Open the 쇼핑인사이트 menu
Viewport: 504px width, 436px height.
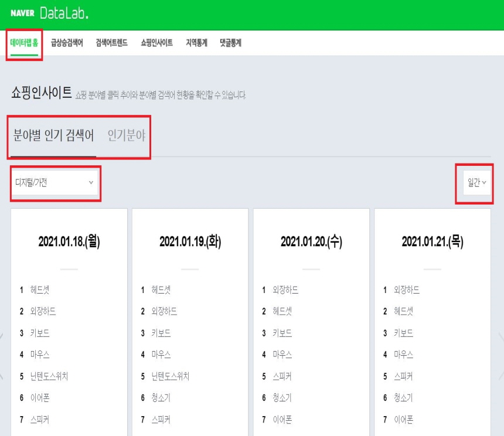click(x=156, y=43)
